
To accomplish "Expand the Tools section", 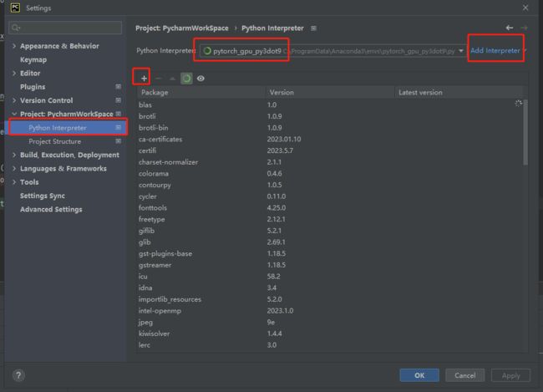I will [14, 182].
